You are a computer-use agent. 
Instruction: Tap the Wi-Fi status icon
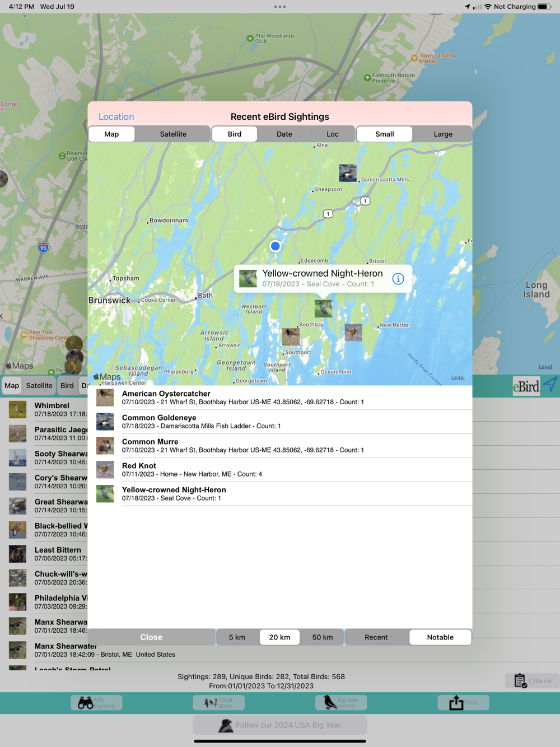488,7
